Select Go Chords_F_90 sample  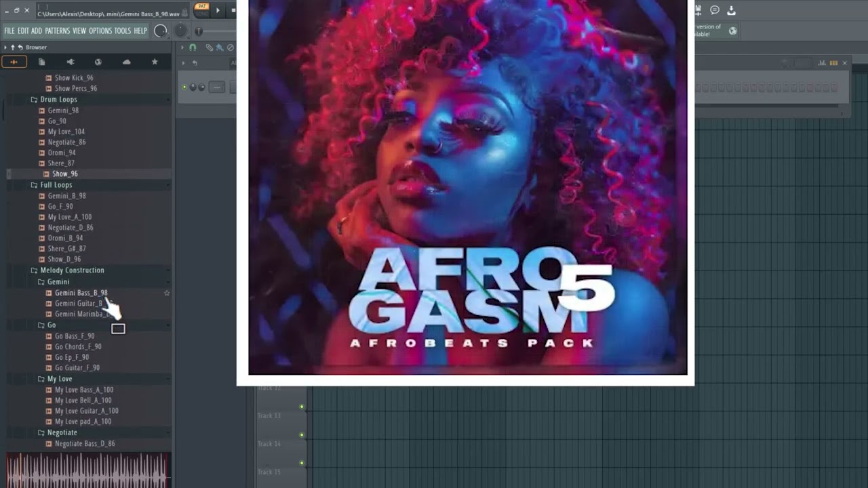(78, 346)
